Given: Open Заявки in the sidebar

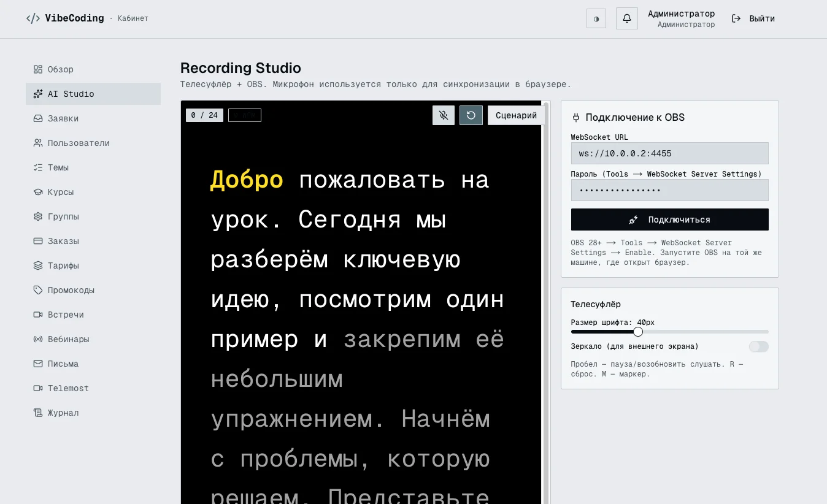Looking at the screenshot, I should (x=93, y=118).
